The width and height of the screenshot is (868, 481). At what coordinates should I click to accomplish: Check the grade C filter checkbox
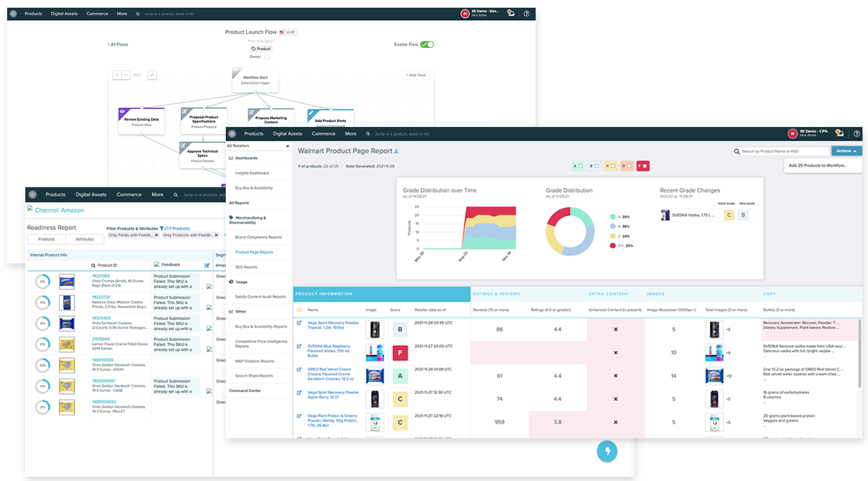coord(613,165)
